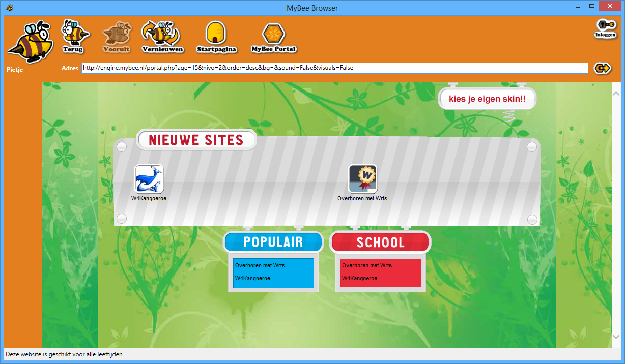Select the School header tab
The image size is (625, 364).
click(x=381, y=242)
